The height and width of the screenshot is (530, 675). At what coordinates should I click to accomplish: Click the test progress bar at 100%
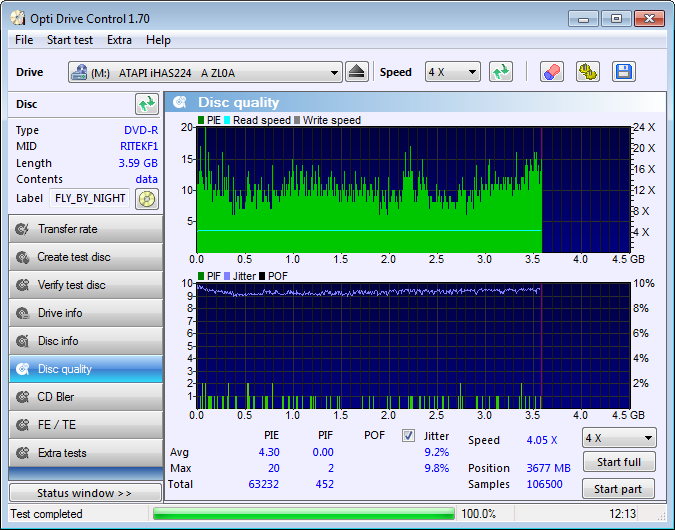[x=304, y=514]
